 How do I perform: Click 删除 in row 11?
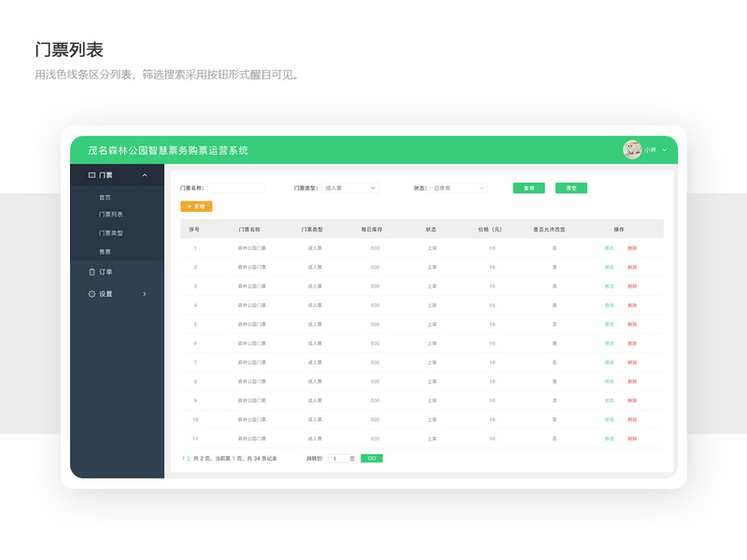(632, 439)
